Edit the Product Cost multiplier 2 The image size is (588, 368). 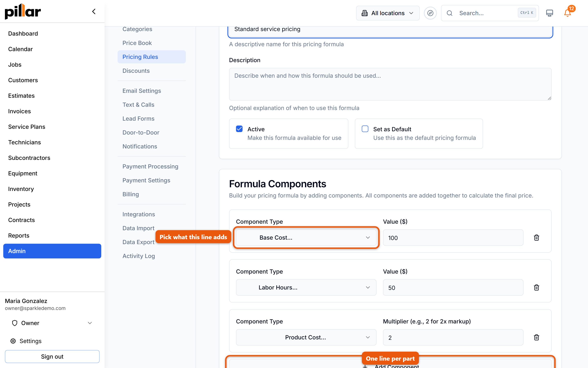pos(453,337)
